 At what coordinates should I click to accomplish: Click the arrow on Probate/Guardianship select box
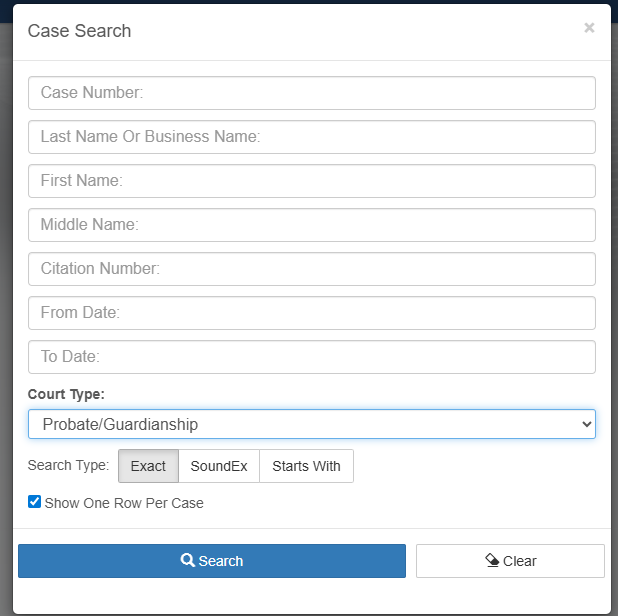click(x=586, y=424)
